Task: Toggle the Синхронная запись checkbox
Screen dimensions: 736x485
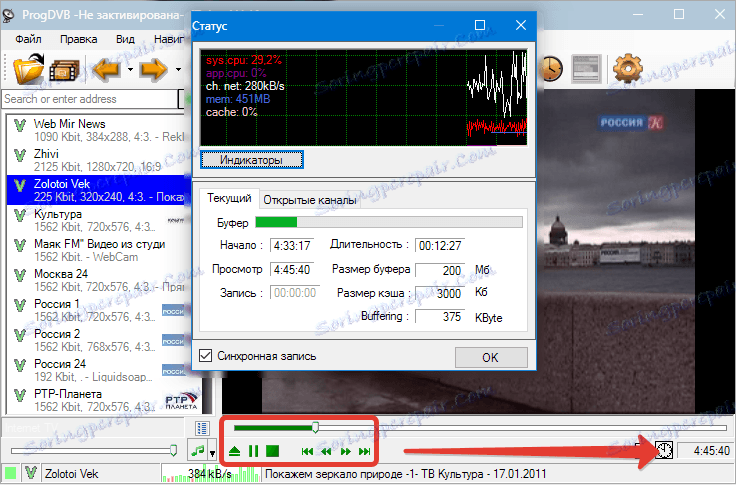Action: (x=205, y=355)
